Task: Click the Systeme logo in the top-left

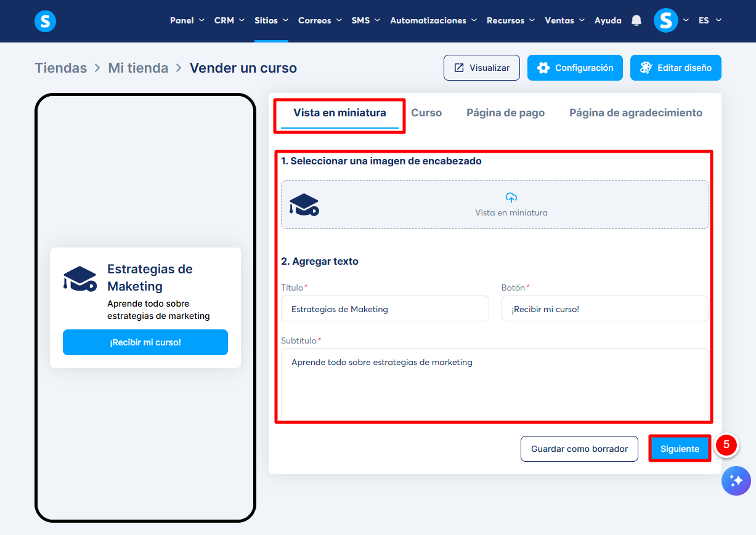Action: point(45,21)
